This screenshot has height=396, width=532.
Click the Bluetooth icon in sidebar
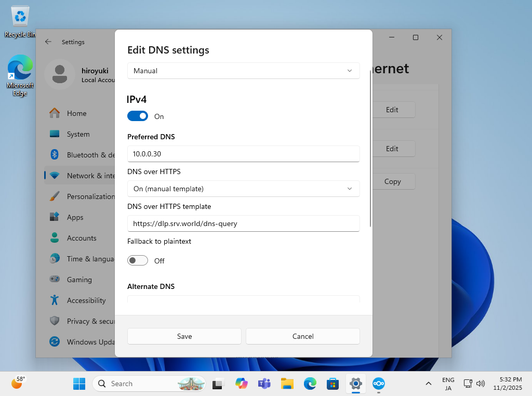(55, 155)
